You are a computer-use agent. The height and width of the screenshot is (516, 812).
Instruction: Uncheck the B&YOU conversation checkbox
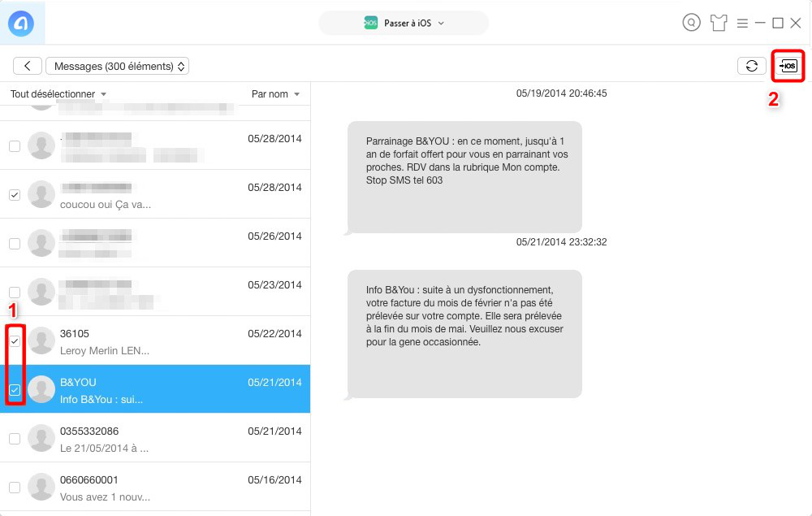pyautogui.click(x=14, y=389)
